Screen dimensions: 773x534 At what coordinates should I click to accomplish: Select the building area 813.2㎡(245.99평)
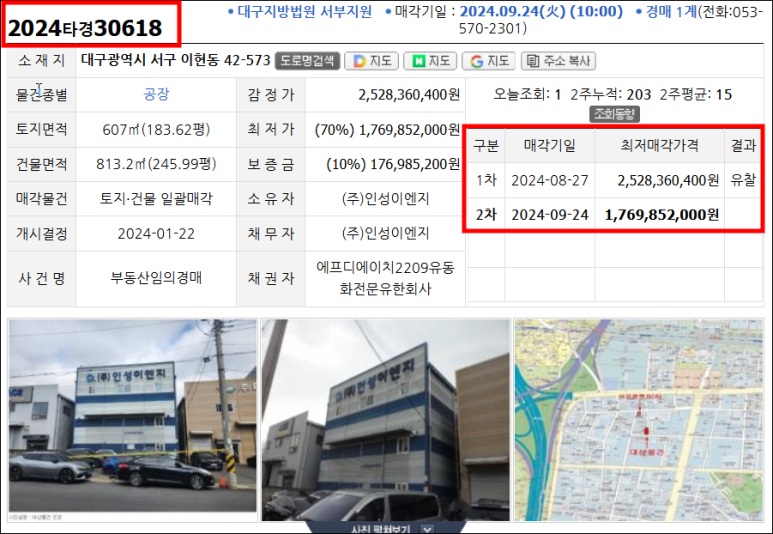pos(156,164)
